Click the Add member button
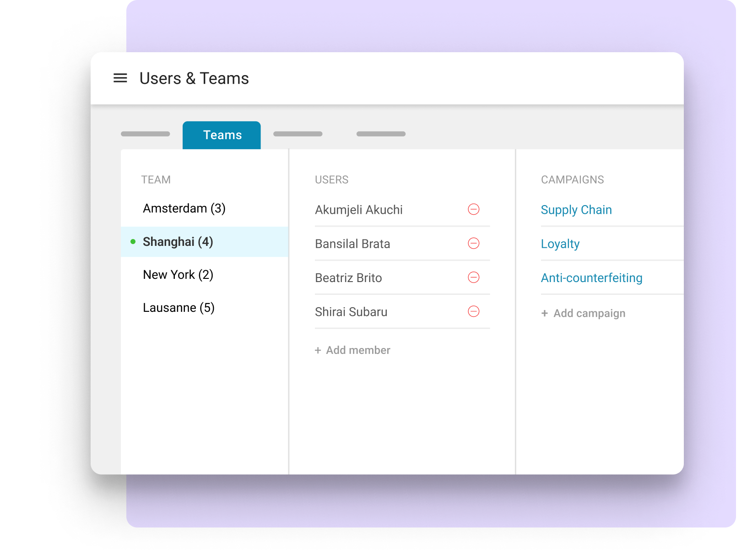Viewport: 747px width, 560px height. tap(357, 350)
